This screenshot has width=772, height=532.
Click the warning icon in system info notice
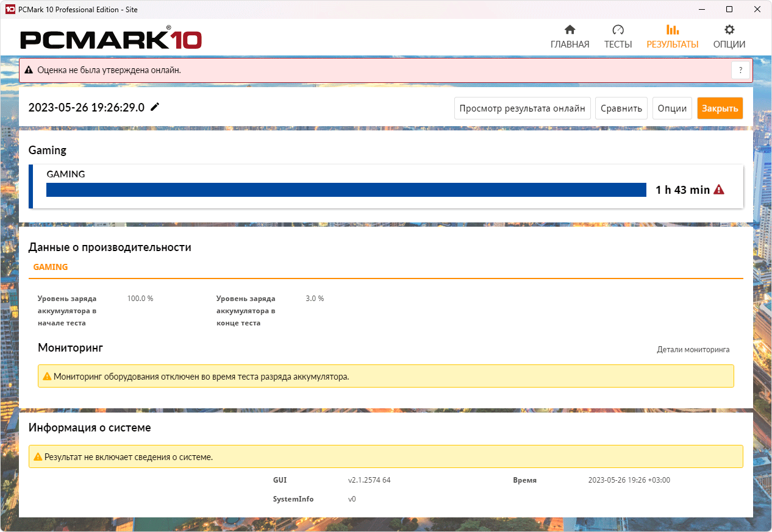click(x=38, y=456)
